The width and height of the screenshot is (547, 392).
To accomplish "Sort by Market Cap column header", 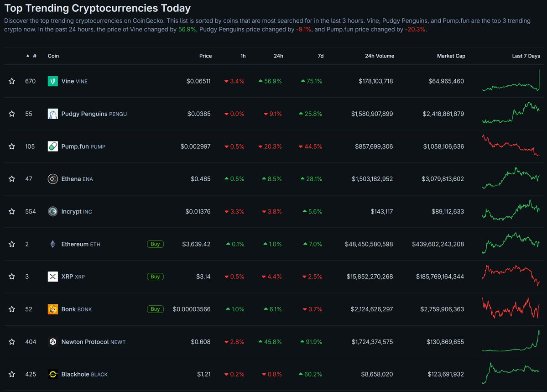I will tap(451, 56).
